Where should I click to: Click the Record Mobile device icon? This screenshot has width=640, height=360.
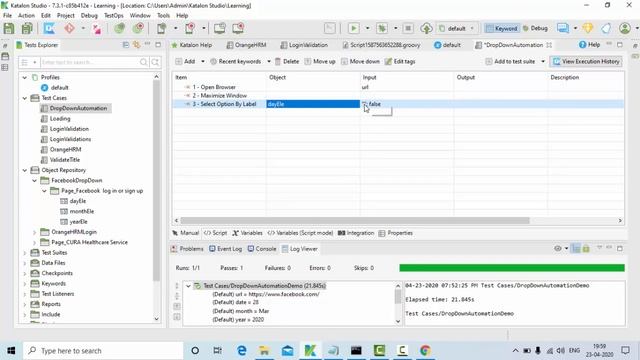coord(190,28)
